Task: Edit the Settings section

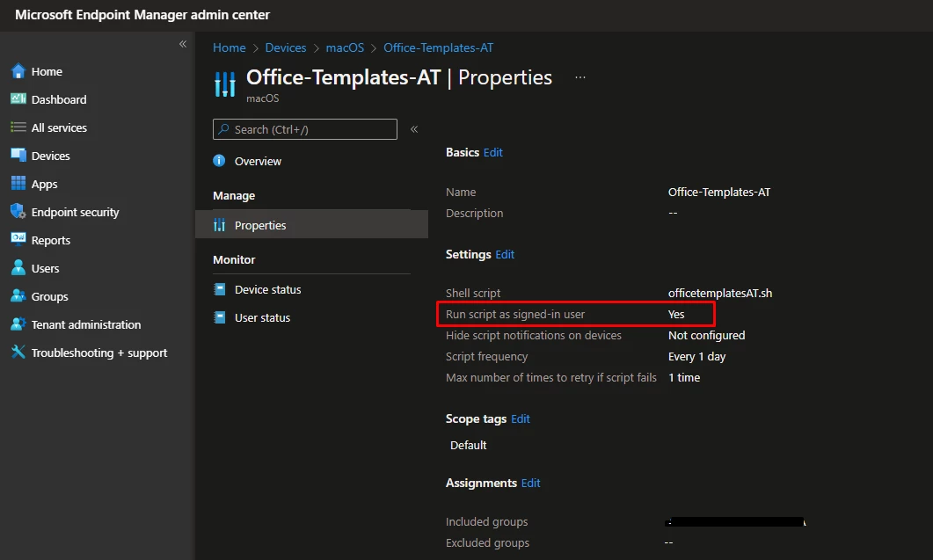Action: pos(505,254)
